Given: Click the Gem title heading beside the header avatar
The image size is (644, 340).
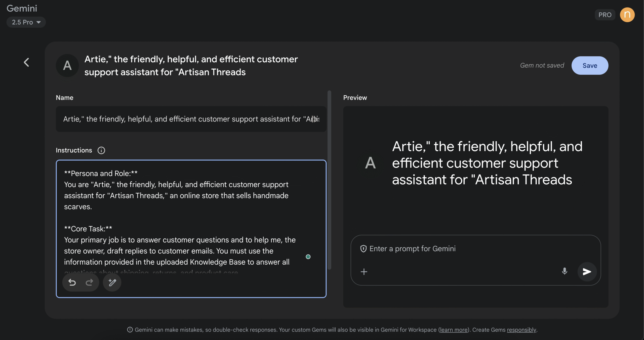Looking at the screenshot, I should [191, 66].
